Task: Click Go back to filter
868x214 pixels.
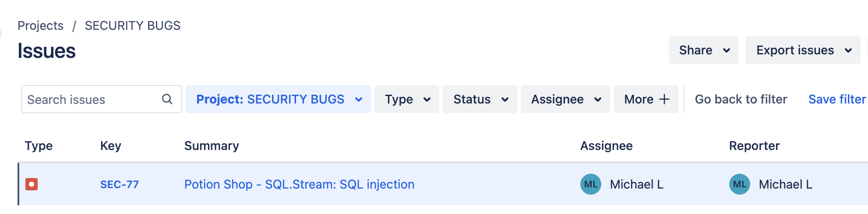Action: pyautogui.click(x=741, y=99)
